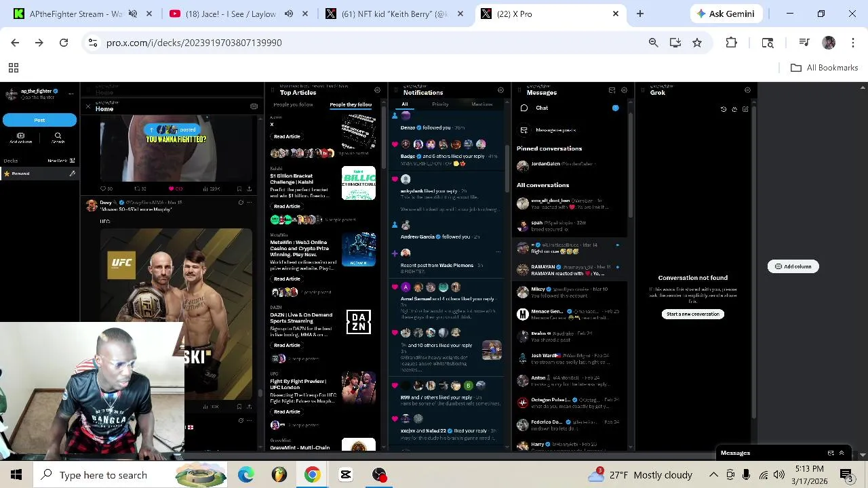This screenshot has width=868, height=488.
Task: Open the UFC Volkanovski post image
Action: tap(176, 313)
